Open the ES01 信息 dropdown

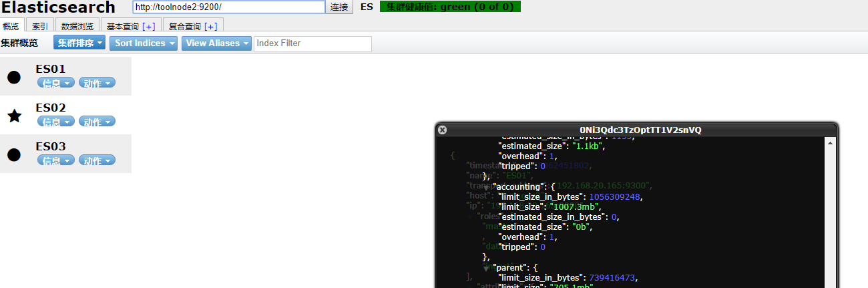pyautogui.click(x=55, y=83)
